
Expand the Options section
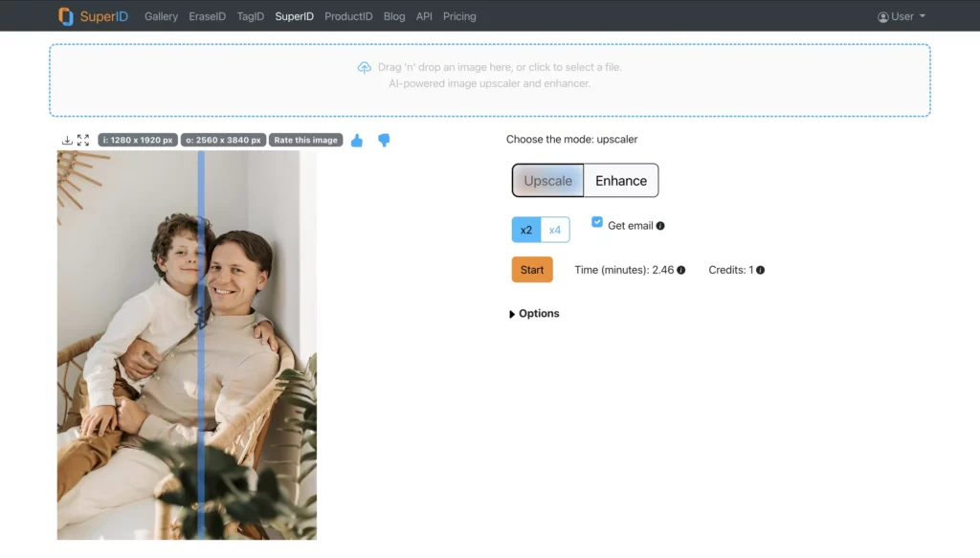533,313
